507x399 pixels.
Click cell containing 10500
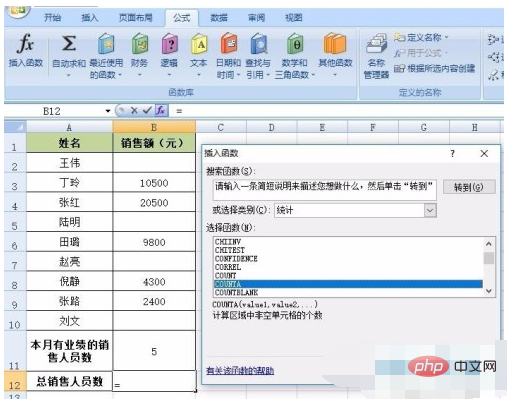tap(154, 182)
